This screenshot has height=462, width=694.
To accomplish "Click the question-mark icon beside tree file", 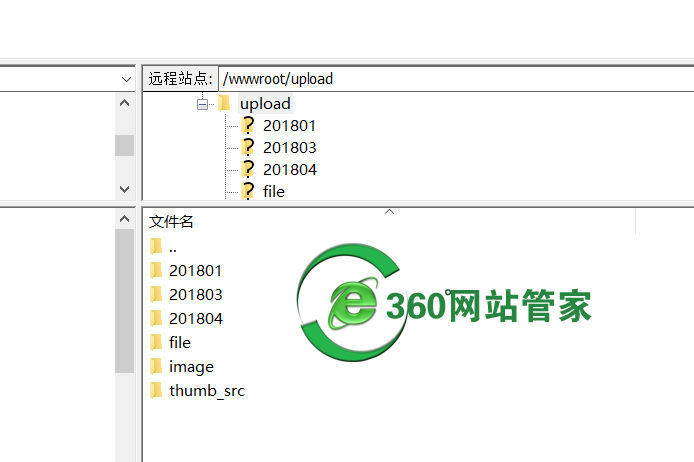I will (x=248, y=191).
